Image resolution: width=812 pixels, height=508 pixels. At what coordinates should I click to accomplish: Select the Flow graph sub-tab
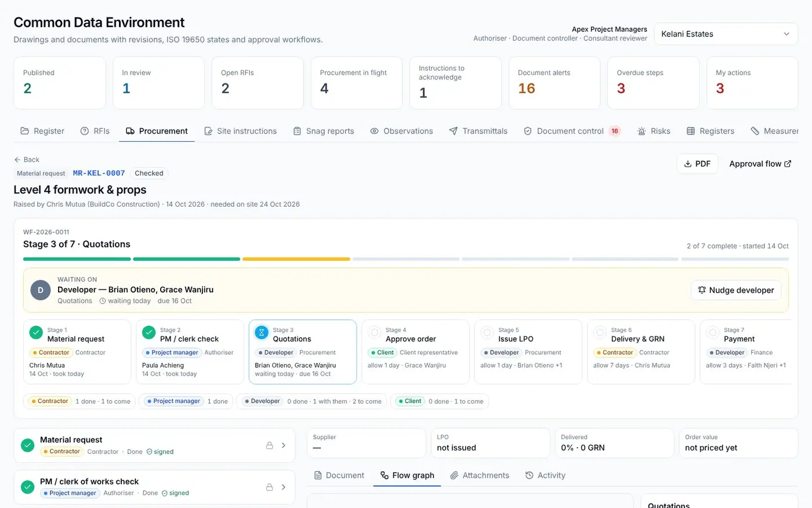tap(407, 475)
